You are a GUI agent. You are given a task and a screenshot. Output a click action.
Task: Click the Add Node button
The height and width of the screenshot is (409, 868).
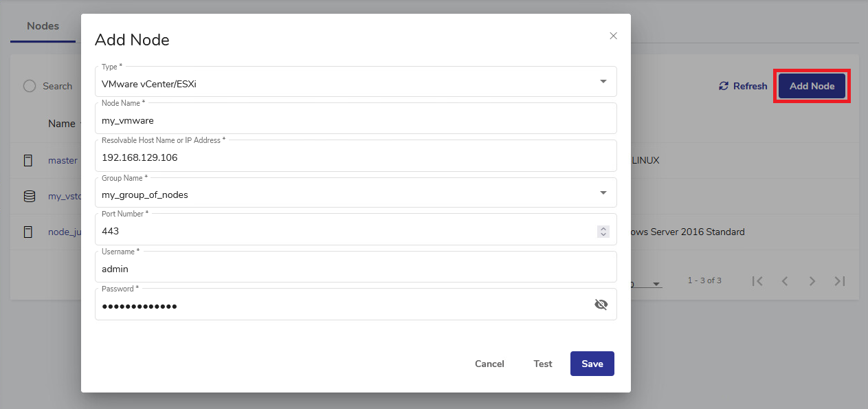(812, 86)
